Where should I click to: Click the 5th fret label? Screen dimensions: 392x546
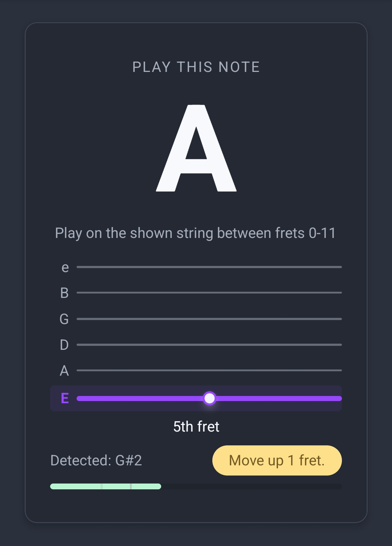click(196, 426)
